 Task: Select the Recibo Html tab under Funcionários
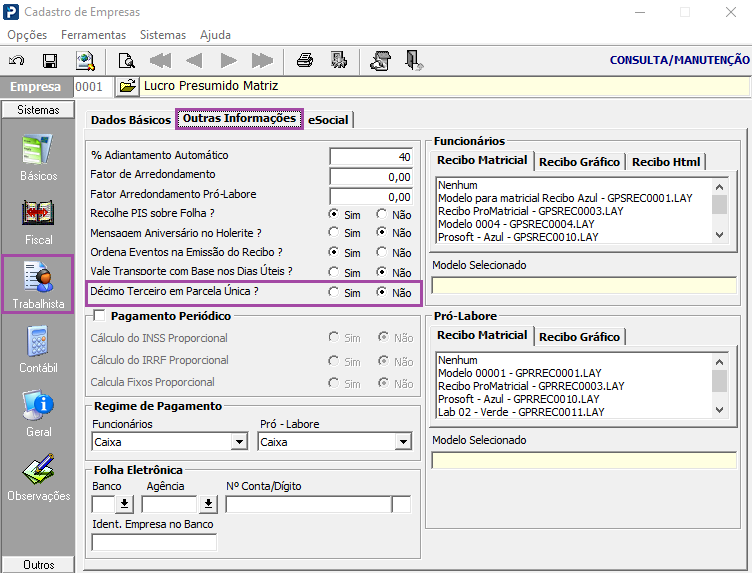pos(666,162)
